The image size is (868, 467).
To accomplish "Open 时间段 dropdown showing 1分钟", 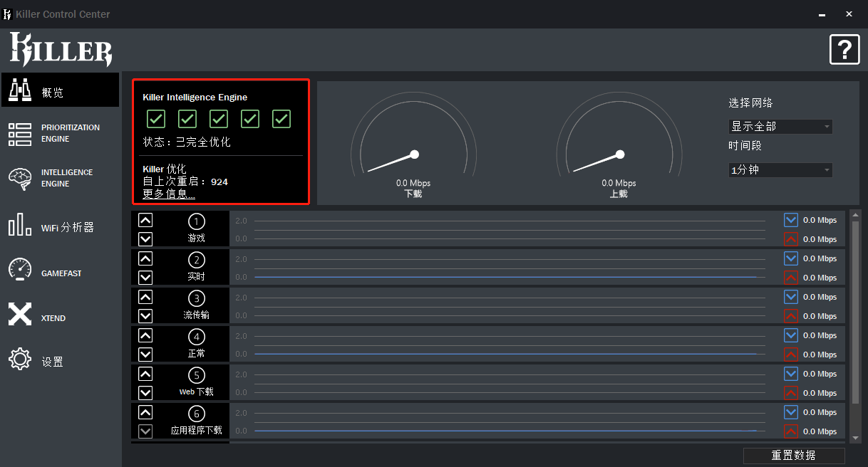I will [x=780, y=170].
